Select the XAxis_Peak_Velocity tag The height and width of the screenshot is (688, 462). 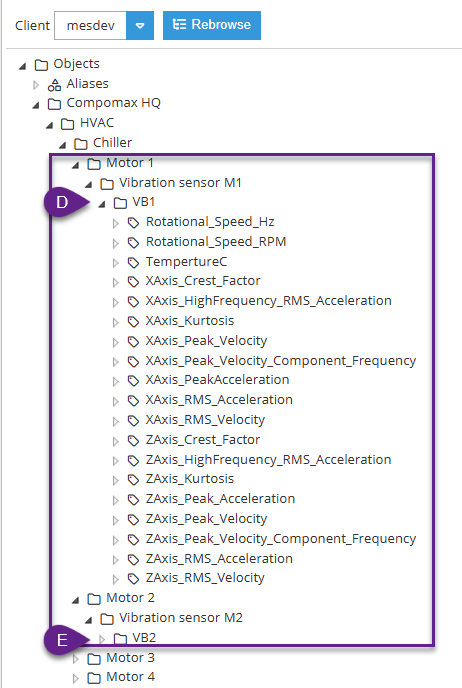tap(206, 341)
